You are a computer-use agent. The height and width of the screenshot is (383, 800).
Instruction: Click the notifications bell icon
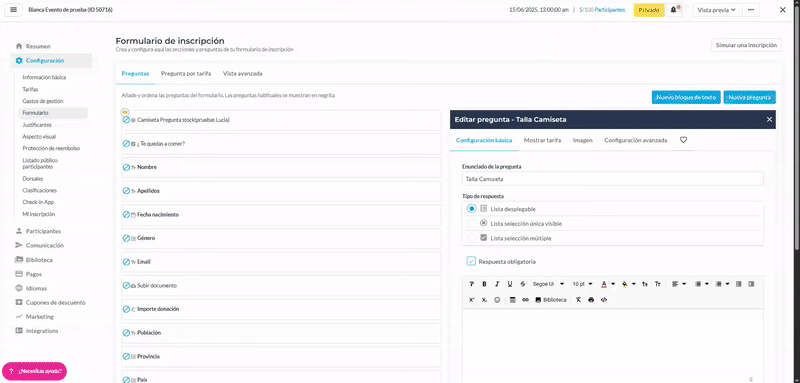[673, 10]
